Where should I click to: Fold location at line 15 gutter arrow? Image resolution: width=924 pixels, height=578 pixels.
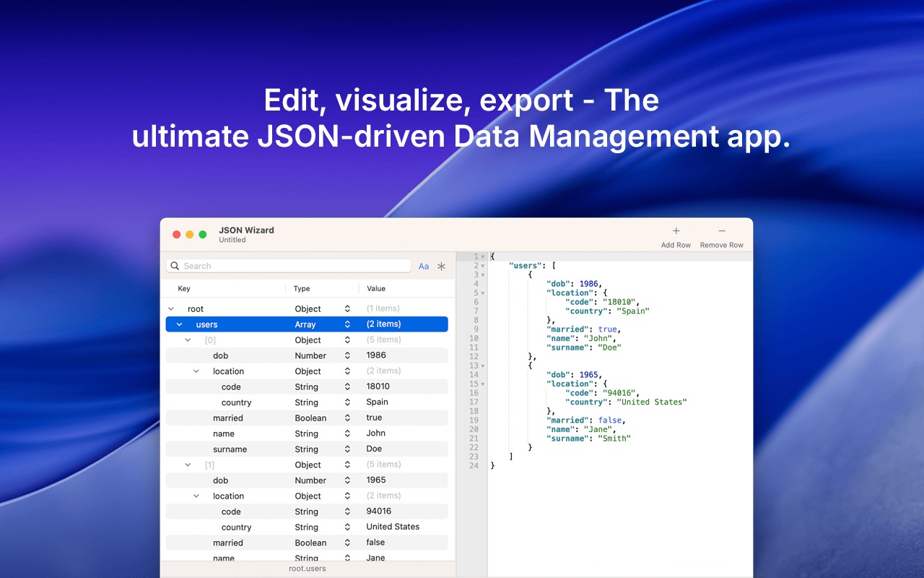(x=483, y=384)
